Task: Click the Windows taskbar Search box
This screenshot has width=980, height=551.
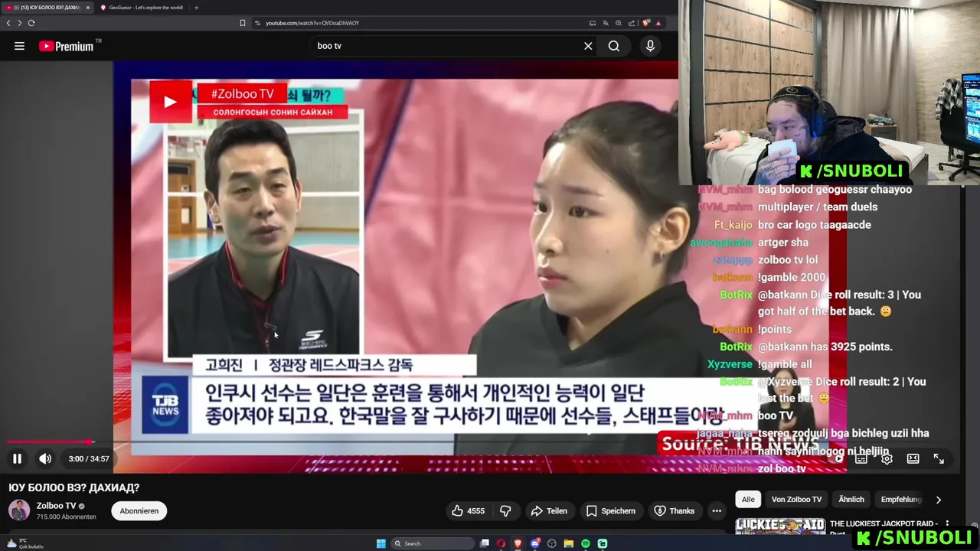Action: (433, 543)
